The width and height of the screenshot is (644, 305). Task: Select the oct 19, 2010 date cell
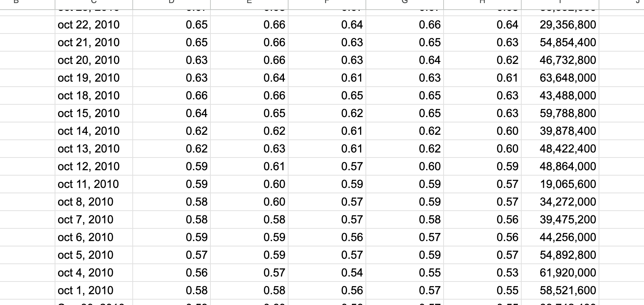click(x=94, y=78)
